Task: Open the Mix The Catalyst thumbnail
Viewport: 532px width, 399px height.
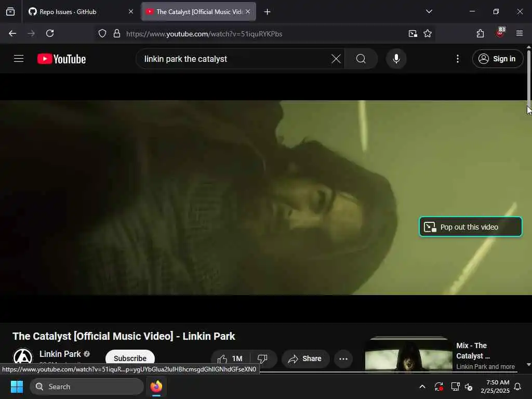Action: pyautogui.click(x=408, y=355)
